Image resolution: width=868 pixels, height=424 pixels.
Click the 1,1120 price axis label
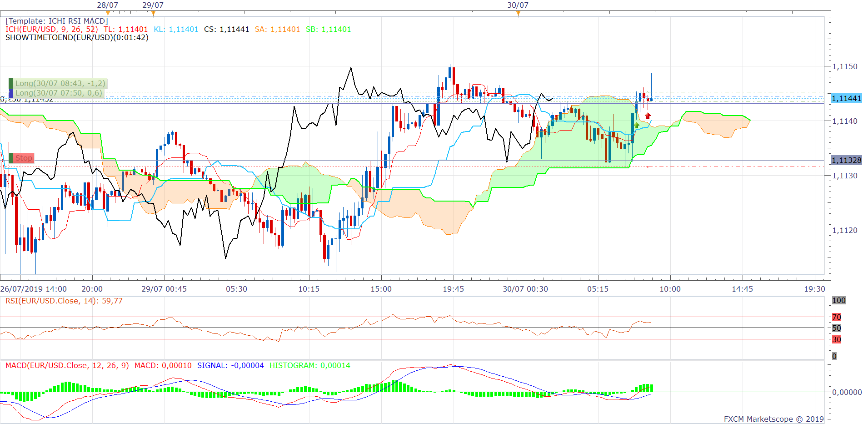click(845, 230)
